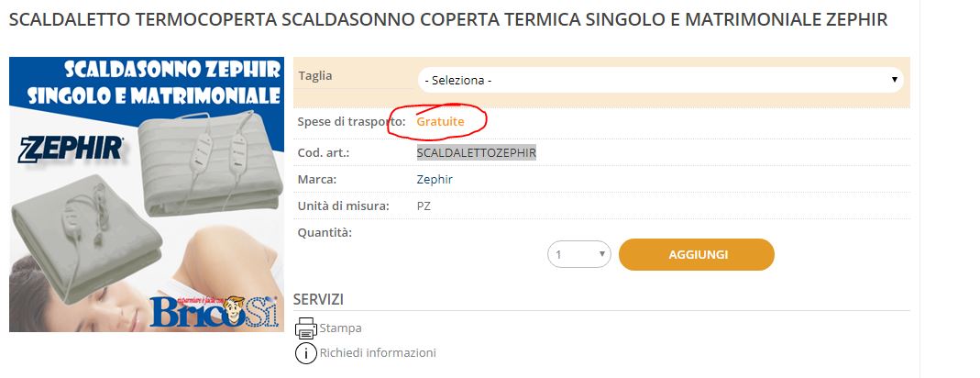Click the circled info icon
Viewport: 980px width, 378px height.
click(x=305, y=353)
